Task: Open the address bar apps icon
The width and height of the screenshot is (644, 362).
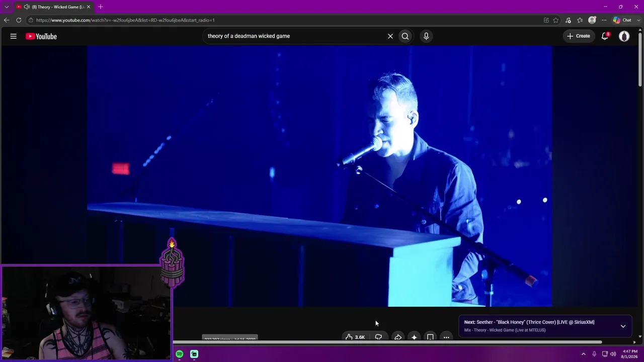Action: coord(546,20)
